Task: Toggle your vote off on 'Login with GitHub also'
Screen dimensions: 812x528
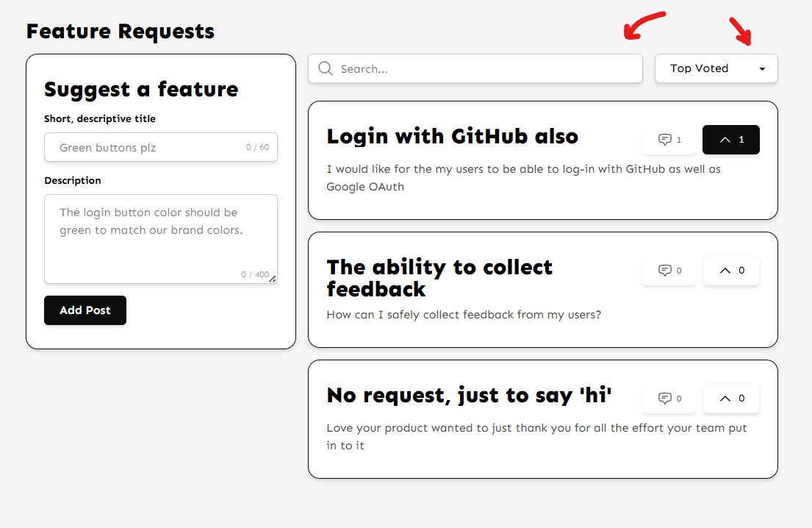Action: point(730,139)
